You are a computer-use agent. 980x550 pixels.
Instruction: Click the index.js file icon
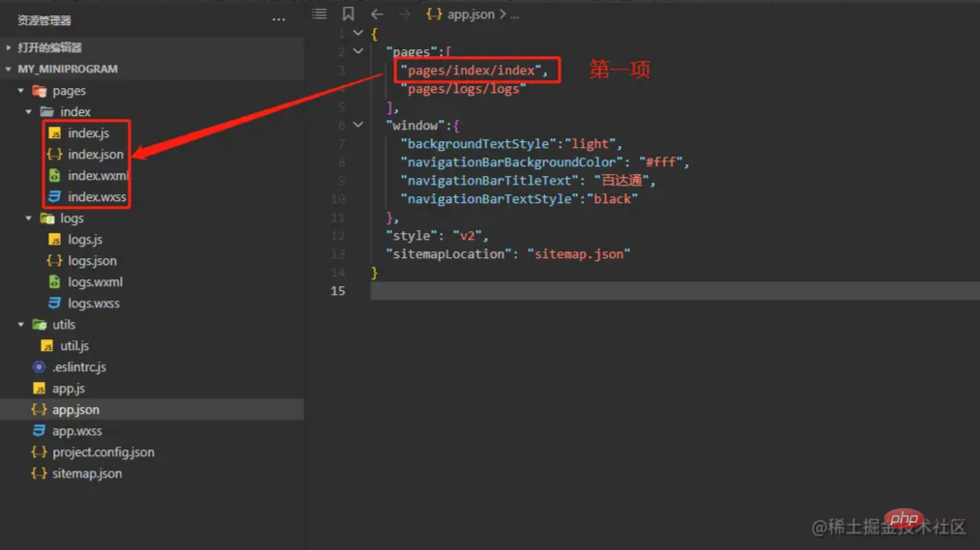(x=54, y=133)
